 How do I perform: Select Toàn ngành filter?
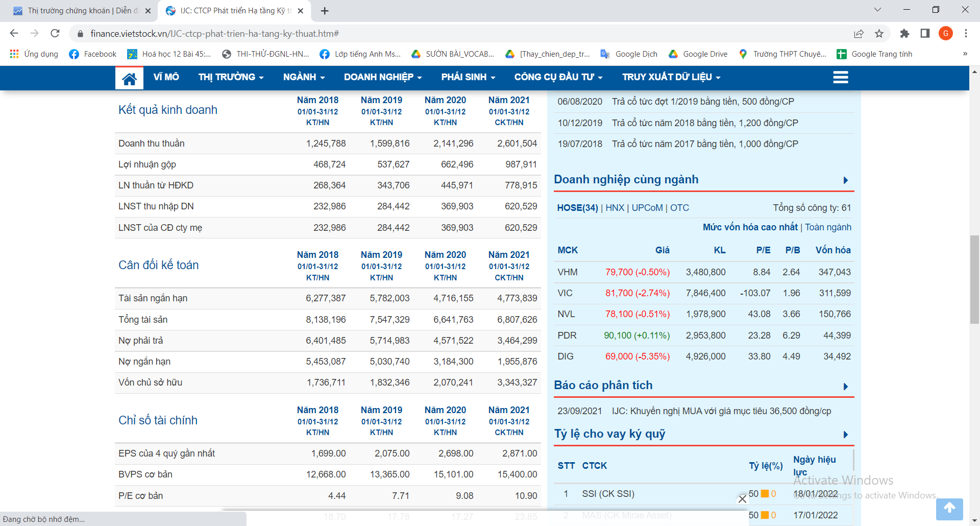pyautogui.click(x=828, y=227)
